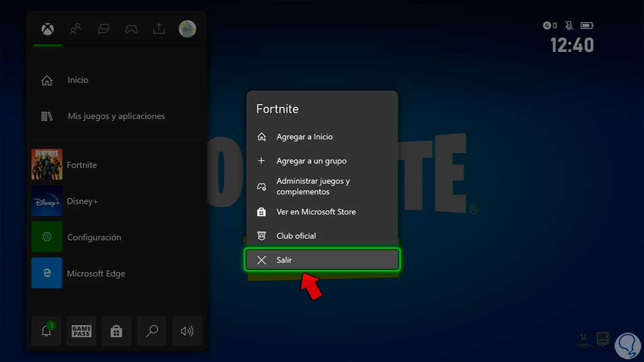Click the Fortnite label in the guide
This screenshot has width=644, height=362.
[82, 165]
